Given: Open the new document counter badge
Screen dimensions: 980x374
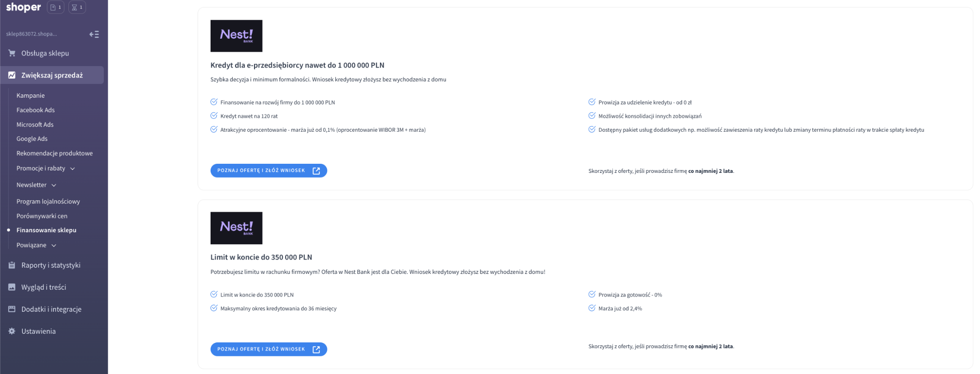Looking at the screenshot, I should 56,7.
